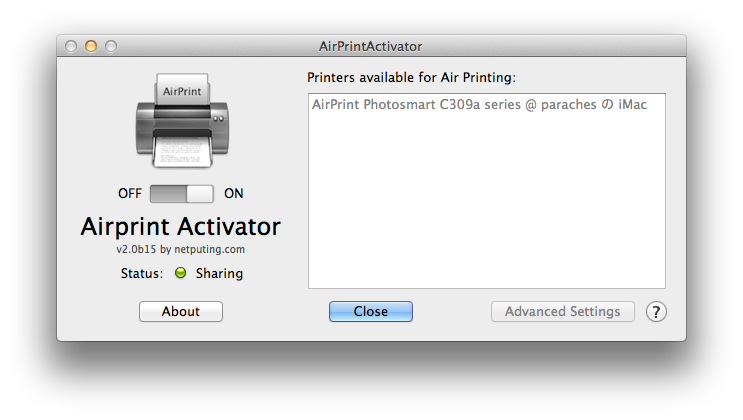This screenshot has height=420, width=743.
Task: Click the AirPrintActivator window title
Action: click(x=371, y=46)
